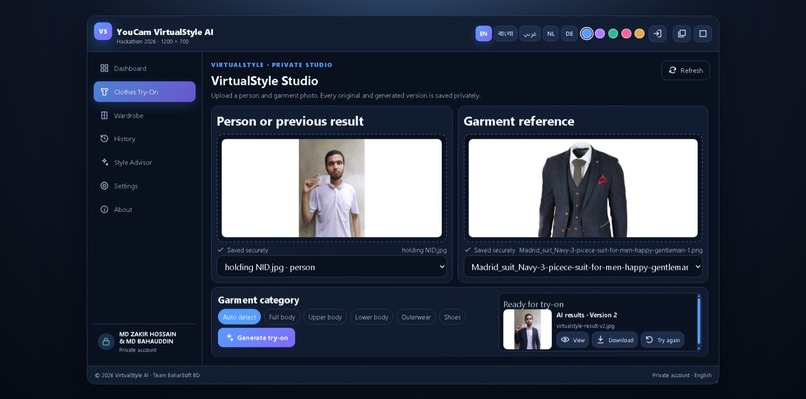806x399 pixels.
Task: Select Outerwear category
Action: coord(416,317)
